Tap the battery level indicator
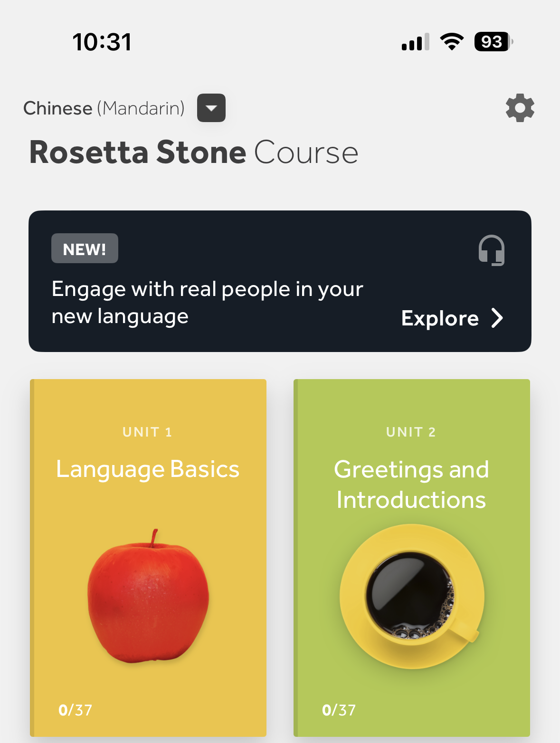This screenshot has width=560, height=743. 493,42
